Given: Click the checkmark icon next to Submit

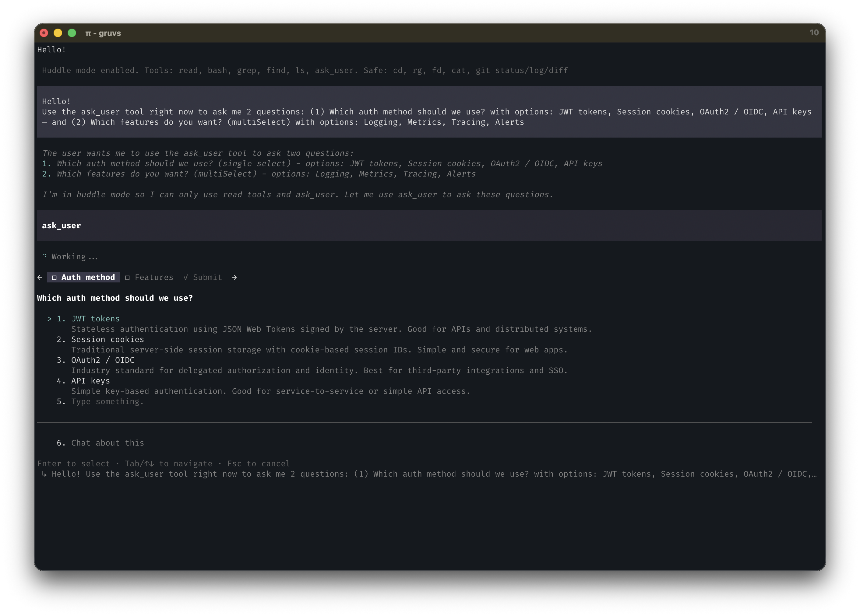Looking at the screenshot, I should tap(186, 277).
